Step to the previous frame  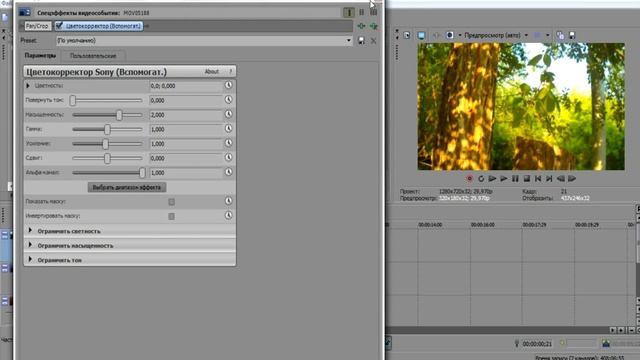(561, 178)
